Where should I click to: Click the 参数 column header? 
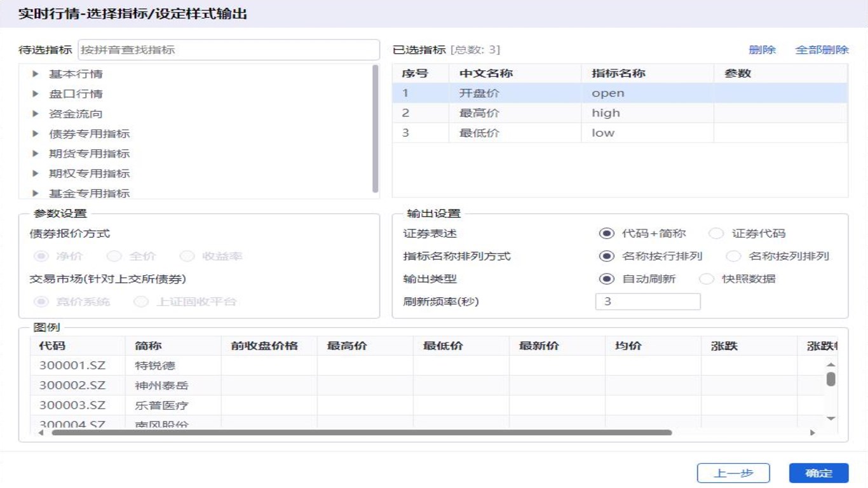780,73
